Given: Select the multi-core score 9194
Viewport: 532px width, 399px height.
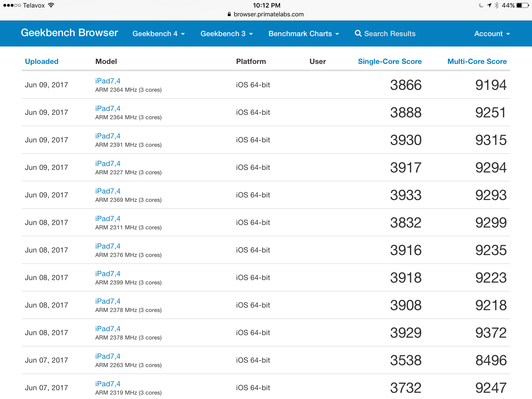Looking at the screenshot, I should click(491, 85).
